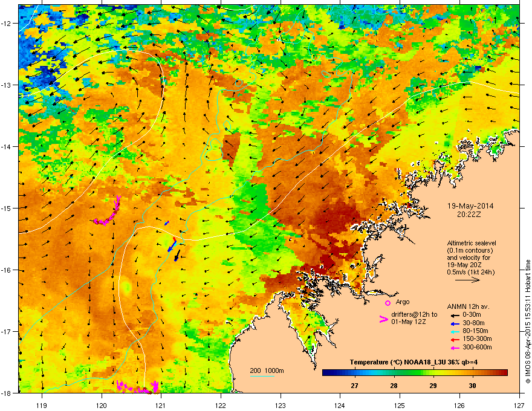Click the '150-300m' depth label

pyautogui.click(x=477, y=338)
